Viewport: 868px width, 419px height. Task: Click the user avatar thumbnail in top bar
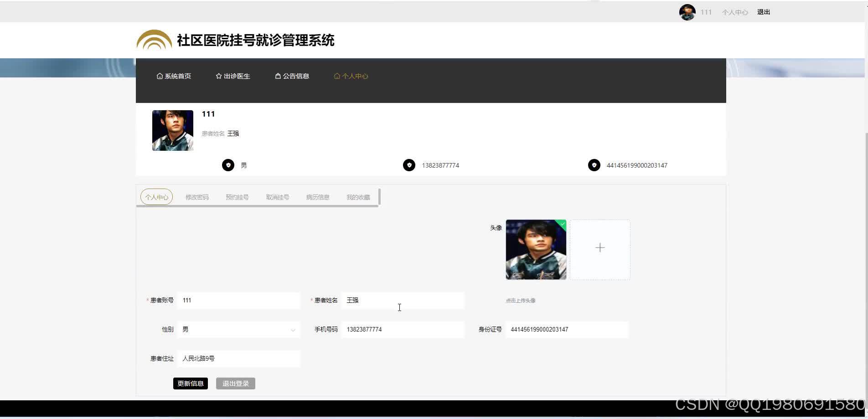tap(687, 12)
